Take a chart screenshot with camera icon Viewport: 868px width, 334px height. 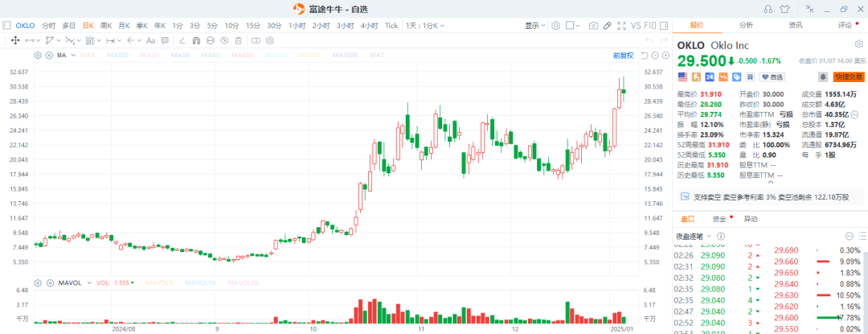[x=593, y=26]
